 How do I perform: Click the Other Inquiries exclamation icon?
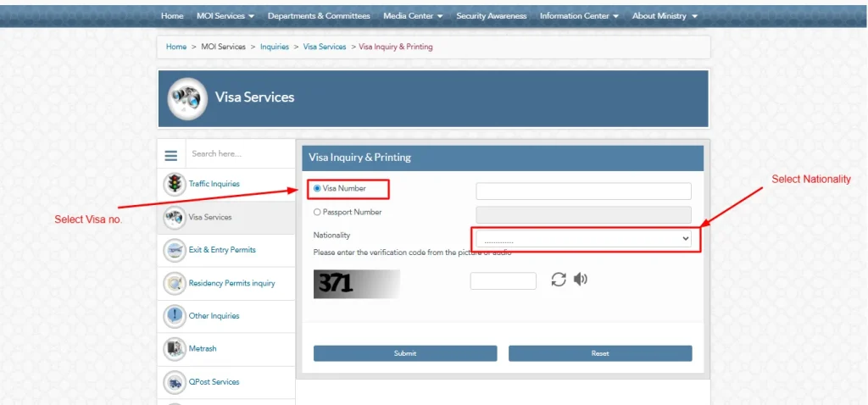pos(175,316)
